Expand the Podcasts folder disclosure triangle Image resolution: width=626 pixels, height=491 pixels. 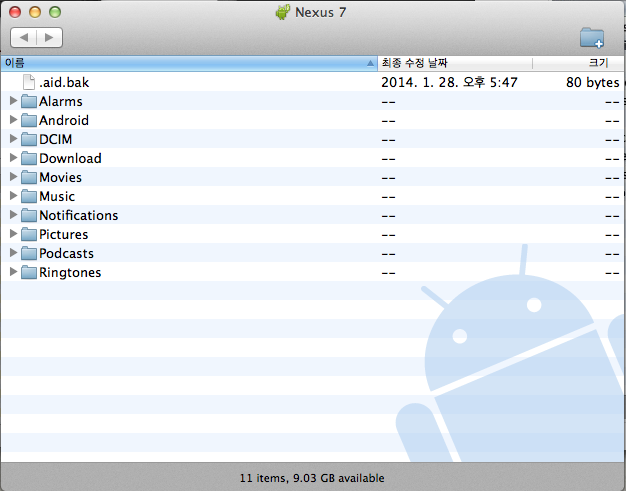(13, 253)
